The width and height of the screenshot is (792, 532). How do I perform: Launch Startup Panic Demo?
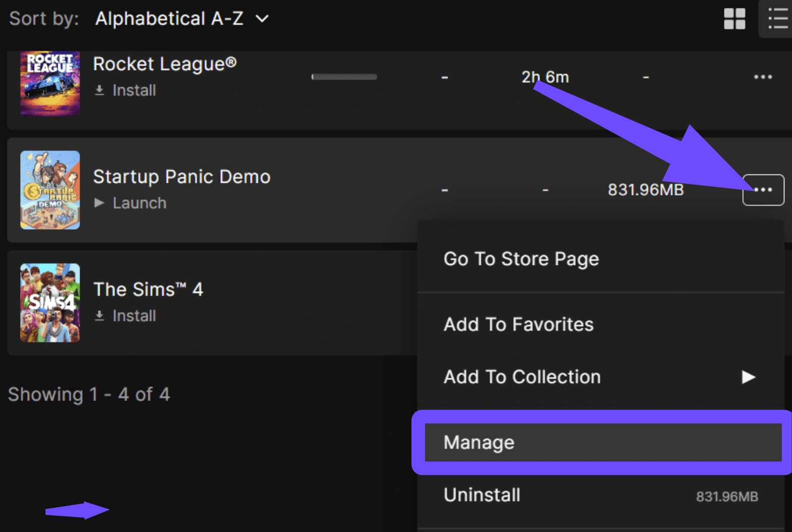click(139, 203)
